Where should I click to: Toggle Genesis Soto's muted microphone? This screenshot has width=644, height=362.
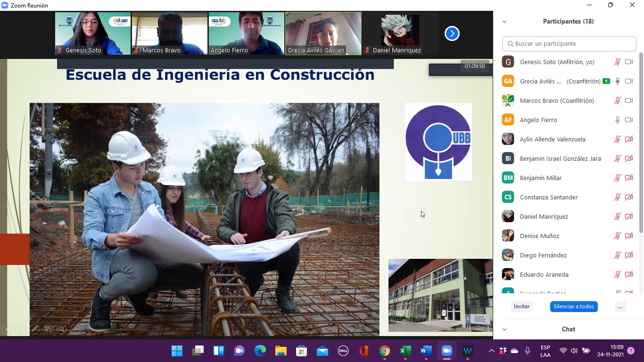pyautogui.click(x=617, y=62)
